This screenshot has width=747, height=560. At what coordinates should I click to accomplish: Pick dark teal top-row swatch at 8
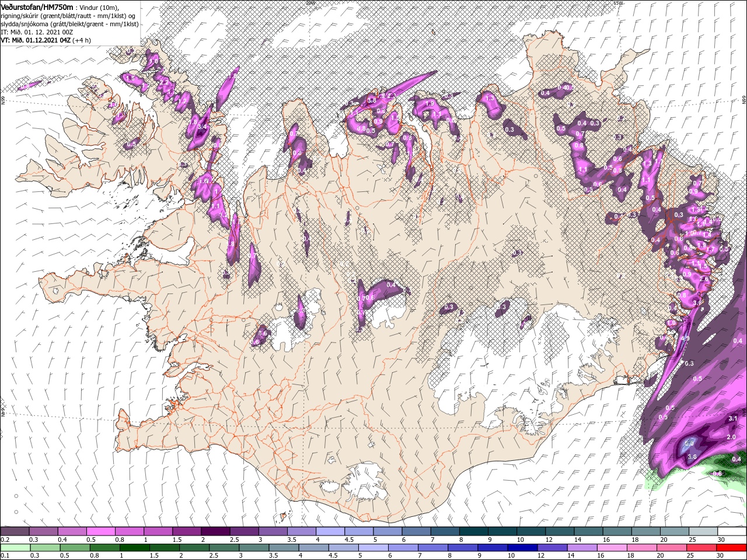474,531
